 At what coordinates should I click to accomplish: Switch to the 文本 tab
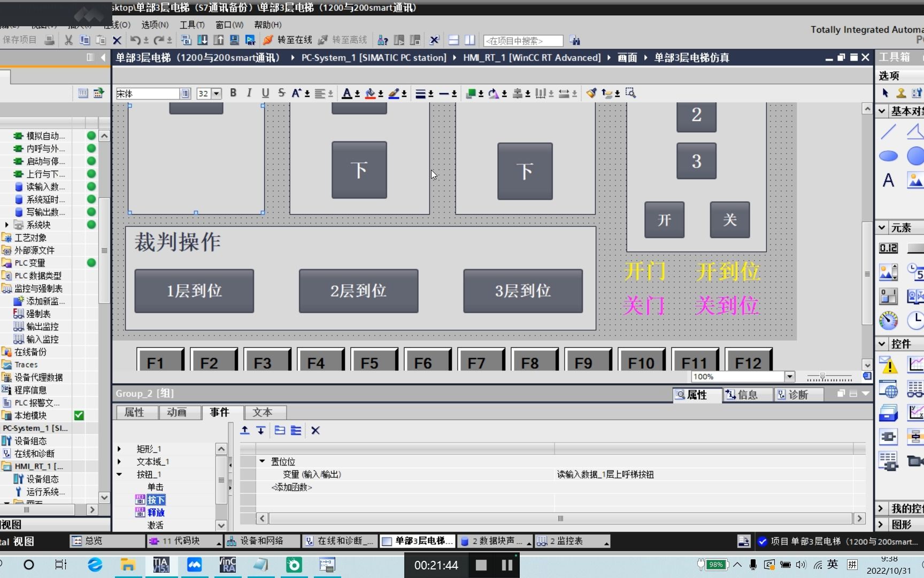(265, 413)
